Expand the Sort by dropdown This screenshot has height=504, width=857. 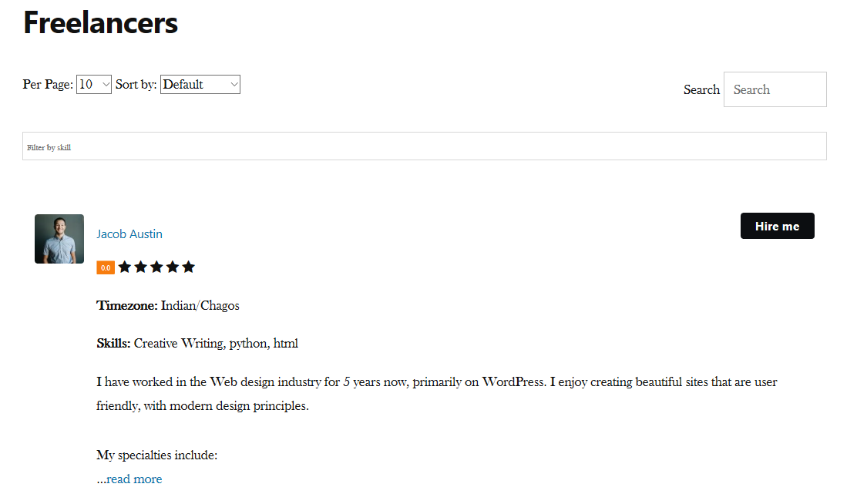(200, 85)
